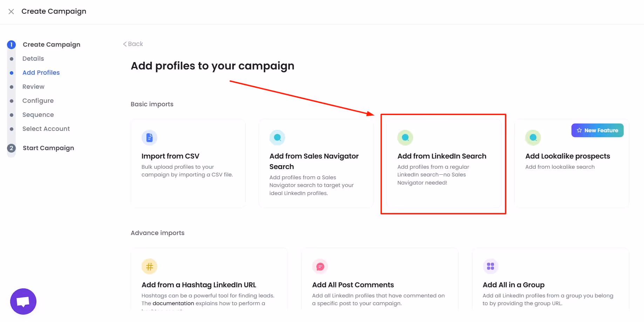The width and height of the screenshot is (644, 322).
Task: Close the Create Campaign dialog
Action: [11, 12]
